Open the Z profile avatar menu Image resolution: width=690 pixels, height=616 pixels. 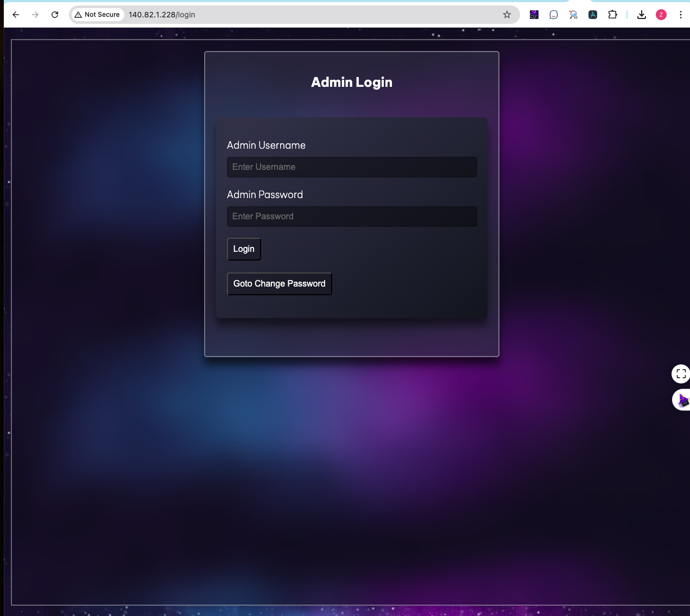(661, 15)
